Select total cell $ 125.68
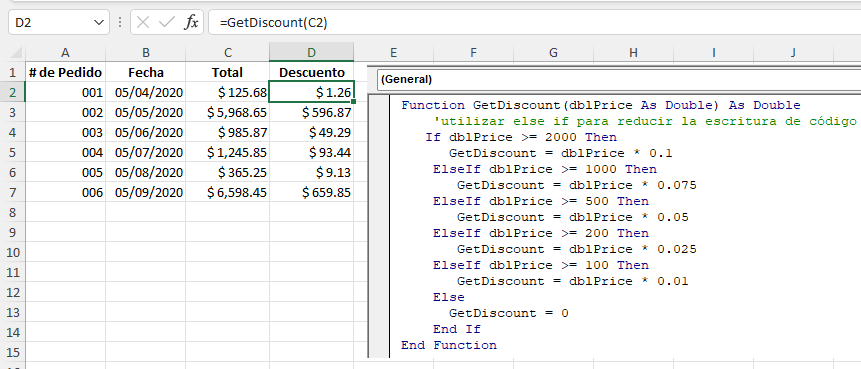Image resolution: width=861 pixels, height=369 pixels. click(x=228, y=92)
